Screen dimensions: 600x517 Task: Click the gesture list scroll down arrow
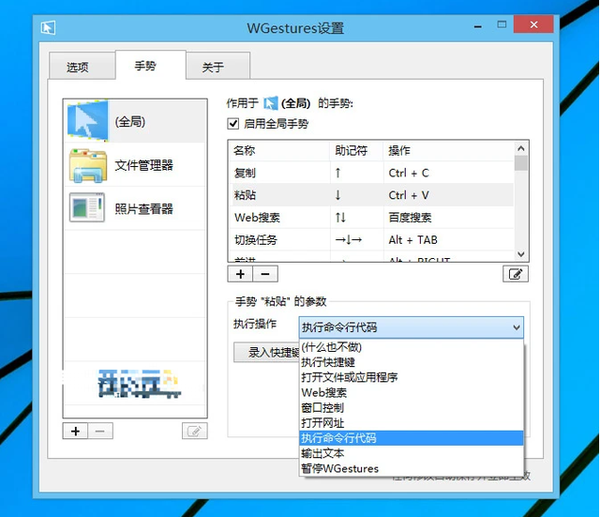point(521,254)
